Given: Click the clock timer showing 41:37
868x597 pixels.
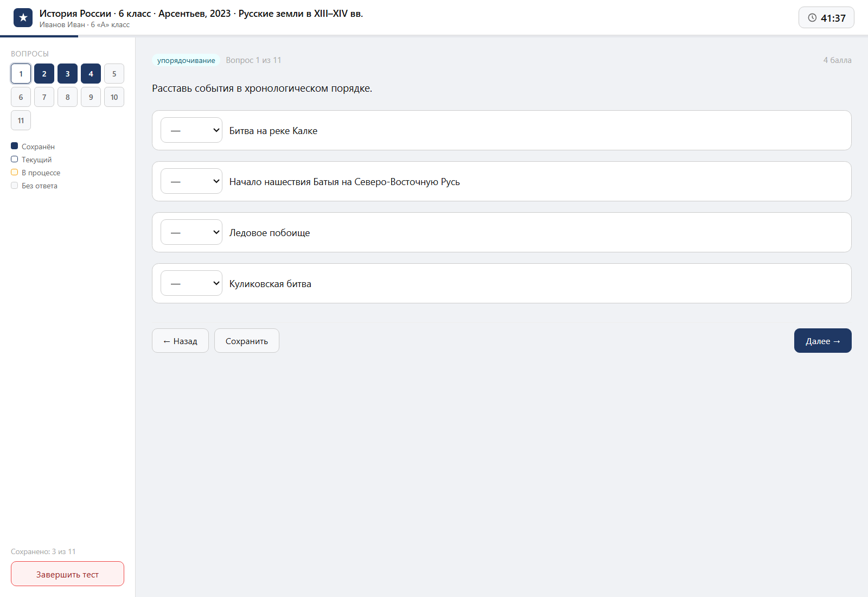Looking at the screenshot, I should [826, 17].
